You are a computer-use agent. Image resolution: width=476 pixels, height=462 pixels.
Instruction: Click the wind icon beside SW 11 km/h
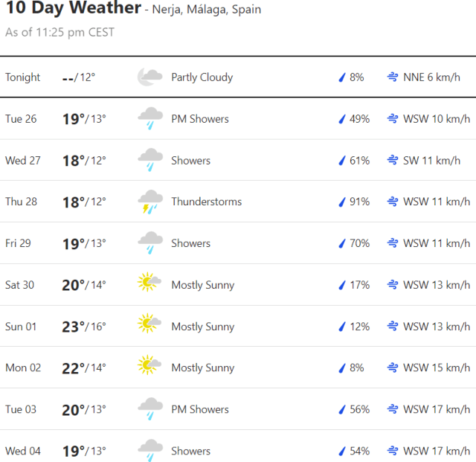(x=393, y=160)
